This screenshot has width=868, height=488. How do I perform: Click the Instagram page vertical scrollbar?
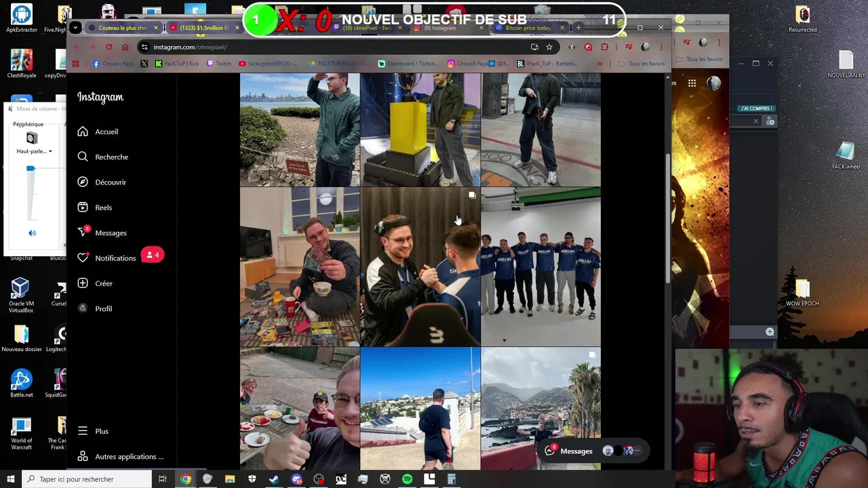[x=668, y=217]
